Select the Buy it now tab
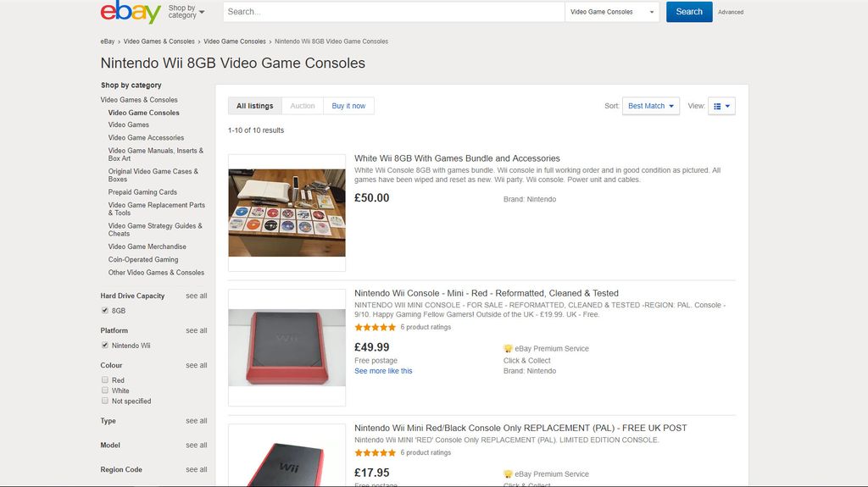The width and height of the screenshot is (868, 487). tap(348, 106)
